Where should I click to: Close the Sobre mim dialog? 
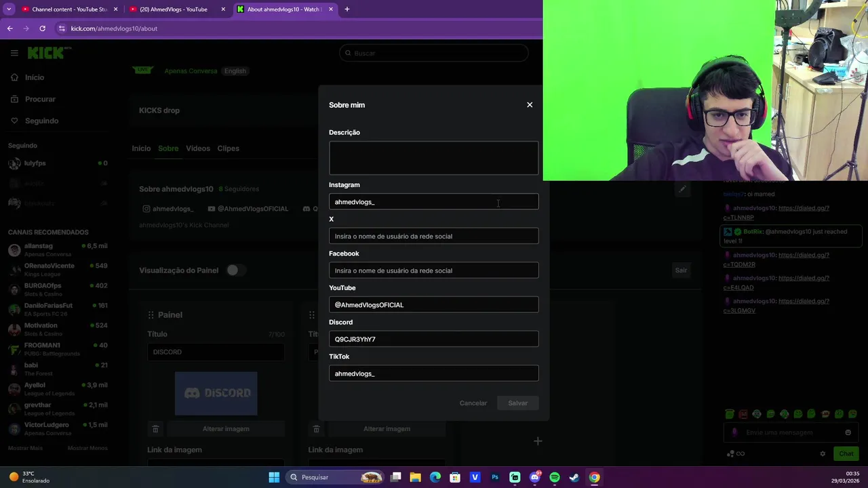pos(530,105)
